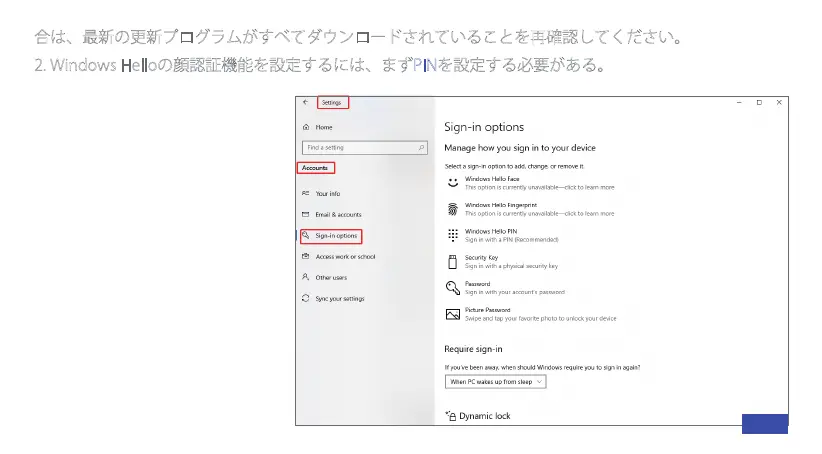The image size is (822, 454).
Task: Click the Settings window title
Action: (x=331, y=103)
